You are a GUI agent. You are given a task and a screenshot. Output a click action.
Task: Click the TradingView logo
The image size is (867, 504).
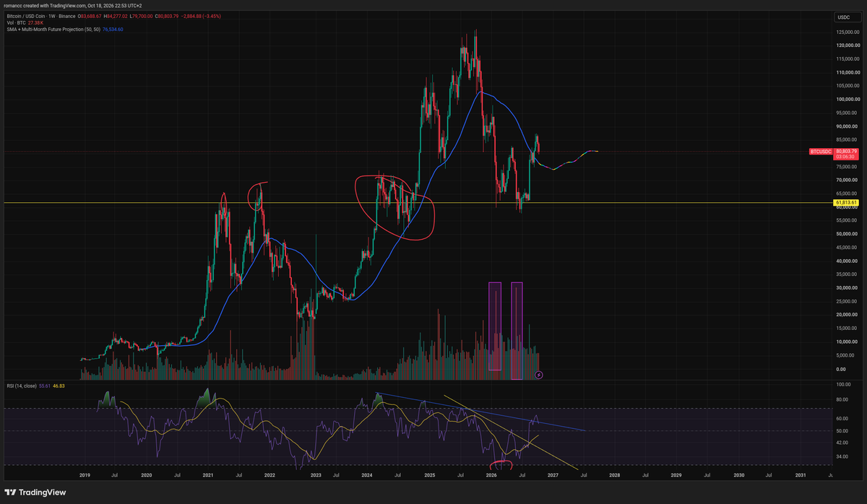[37, 491]
